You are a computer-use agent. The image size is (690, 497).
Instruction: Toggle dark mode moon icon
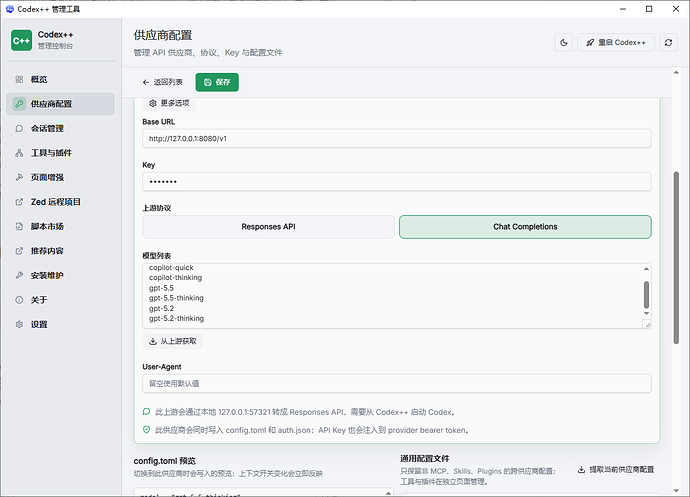pyautogui.click(x=564, y=43)
